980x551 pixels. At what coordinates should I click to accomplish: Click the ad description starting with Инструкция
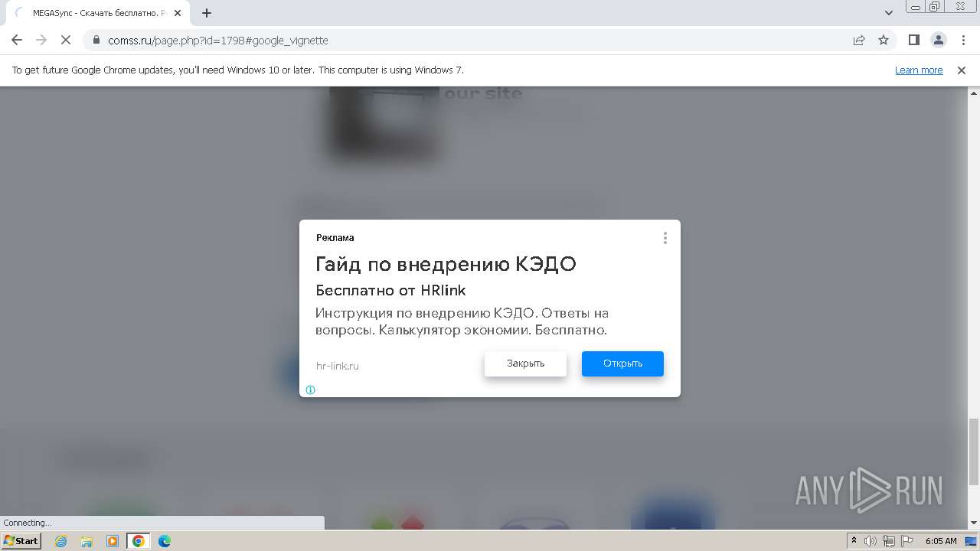tap(462, 321)
